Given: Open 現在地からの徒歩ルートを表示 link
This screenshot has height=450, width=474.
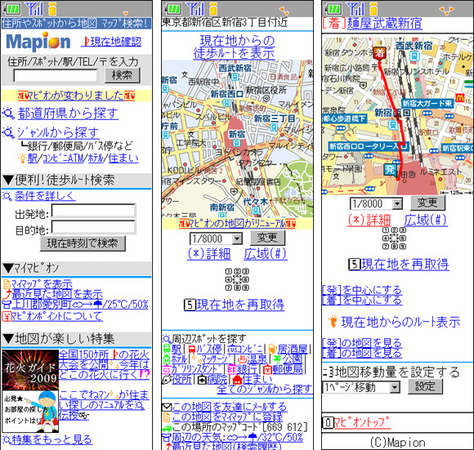Looking at the screenshot, I should [x=234, y=47].
